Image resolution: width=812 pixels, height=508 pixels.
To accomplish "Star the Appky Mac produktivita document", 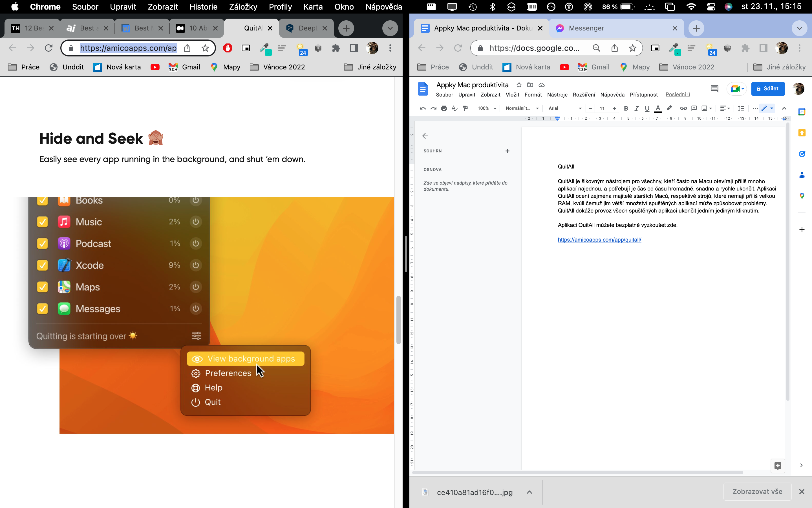I will coord(519,85).
